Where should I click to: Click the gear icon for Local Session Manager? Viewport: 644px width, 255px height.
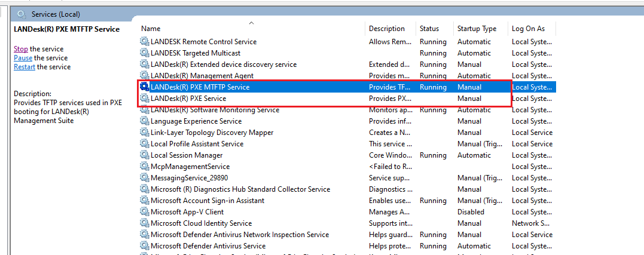(x=145, y=155)
